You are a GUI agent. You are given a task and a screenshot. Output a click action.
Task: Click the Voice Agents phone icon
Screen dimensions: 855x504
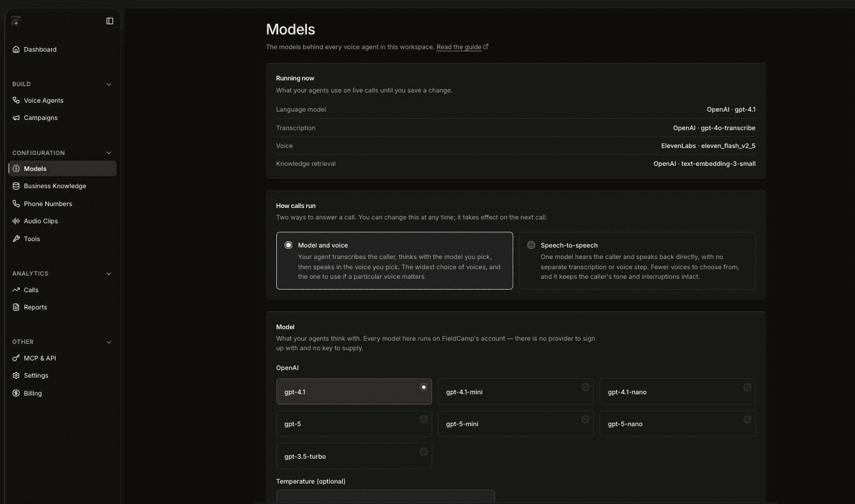click(16, 100)
